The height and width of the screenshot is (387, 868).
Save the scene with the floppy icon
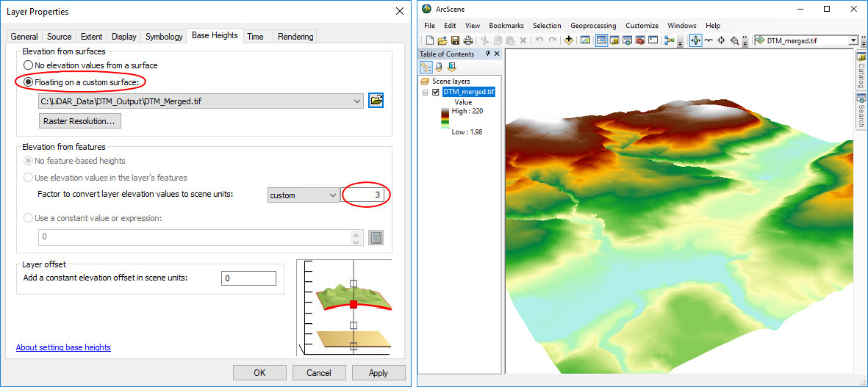(455, 40)
